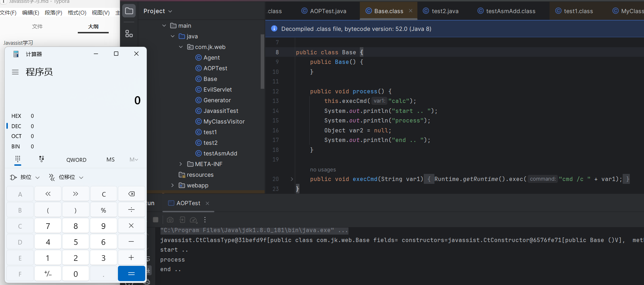Open the 视图(V) menu in Typora

coord(101,13)
